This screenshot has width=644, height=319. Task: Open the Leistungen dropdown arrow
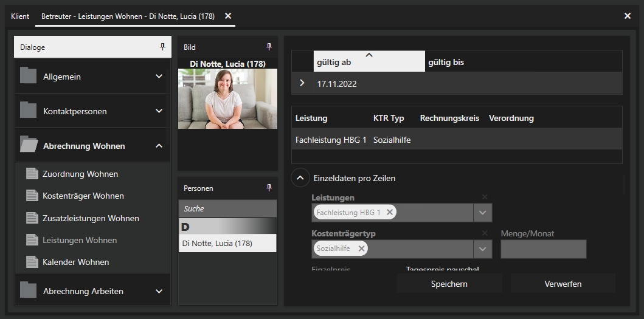pos(482,213)
